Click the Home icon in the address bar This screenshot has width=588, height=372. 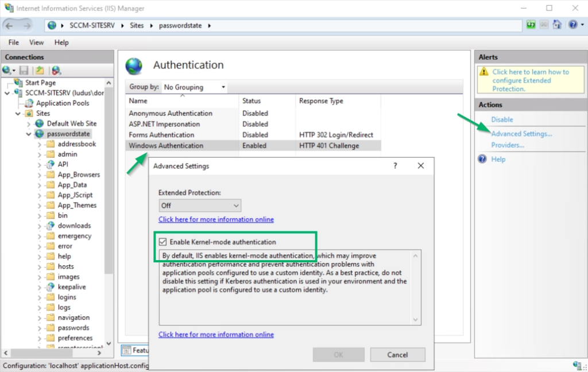(556, 25)
